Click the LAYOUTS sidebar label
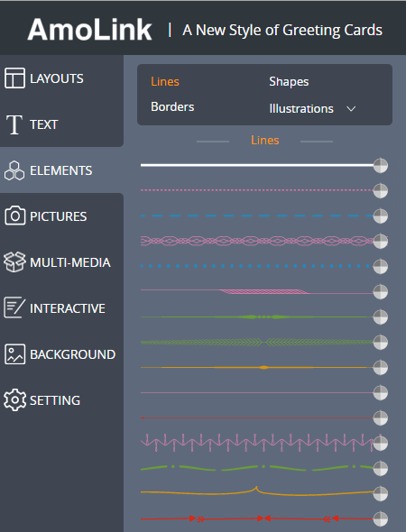The width and height of the screenshot is (406, 532). pos(57,78)
